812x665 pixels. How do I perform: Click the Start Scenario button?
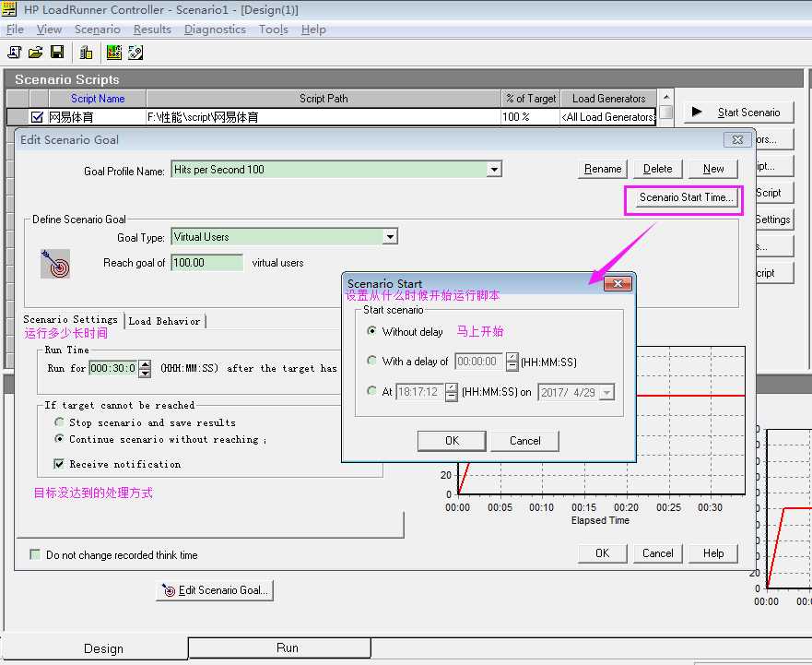738,112
